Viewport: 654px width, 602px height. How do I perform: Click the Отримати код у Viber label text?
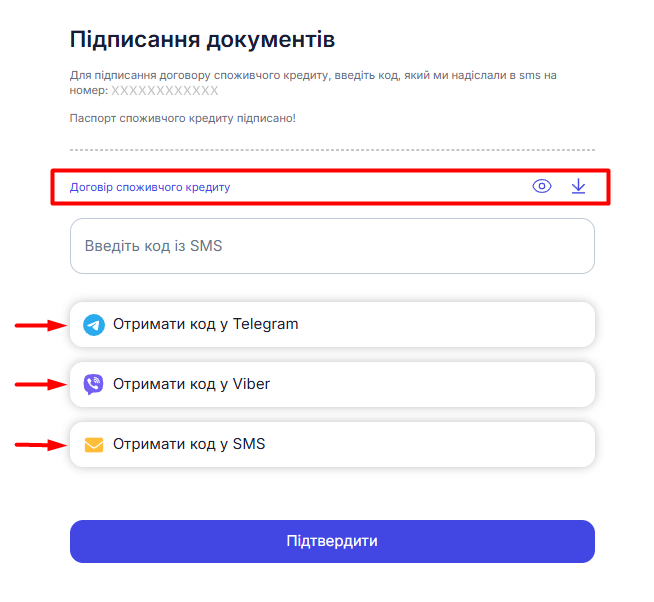pos(192,384)
